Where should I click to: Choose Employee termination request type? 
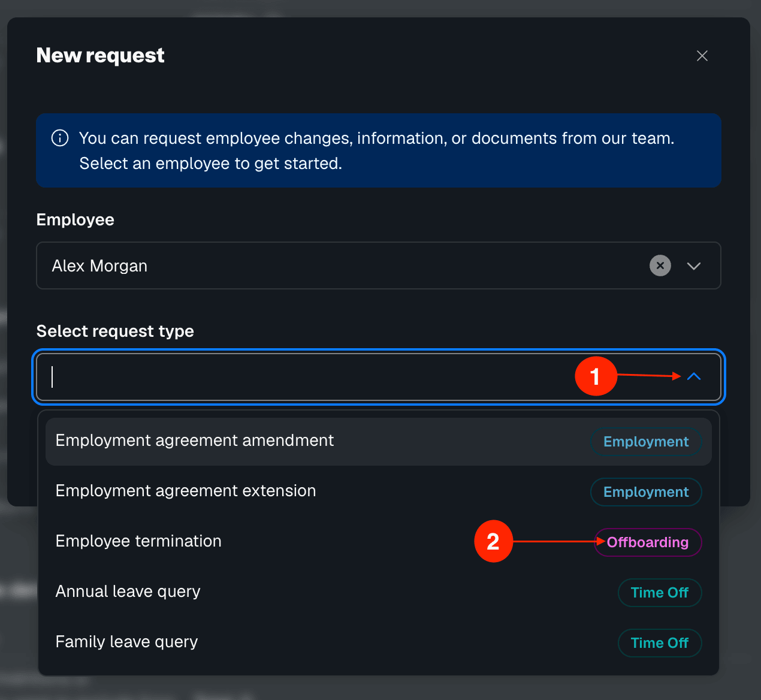pyautogui.click(x=379, y=542)
